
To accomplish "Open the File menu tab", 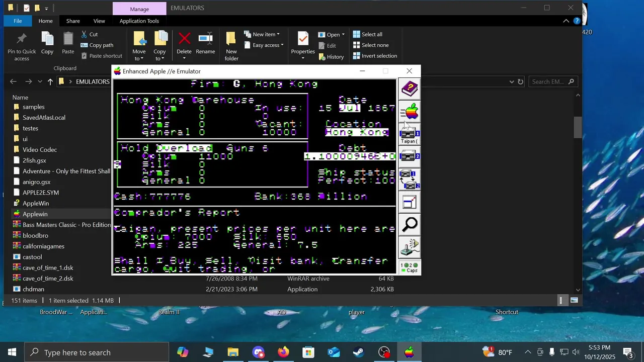I will pos(18,21).
